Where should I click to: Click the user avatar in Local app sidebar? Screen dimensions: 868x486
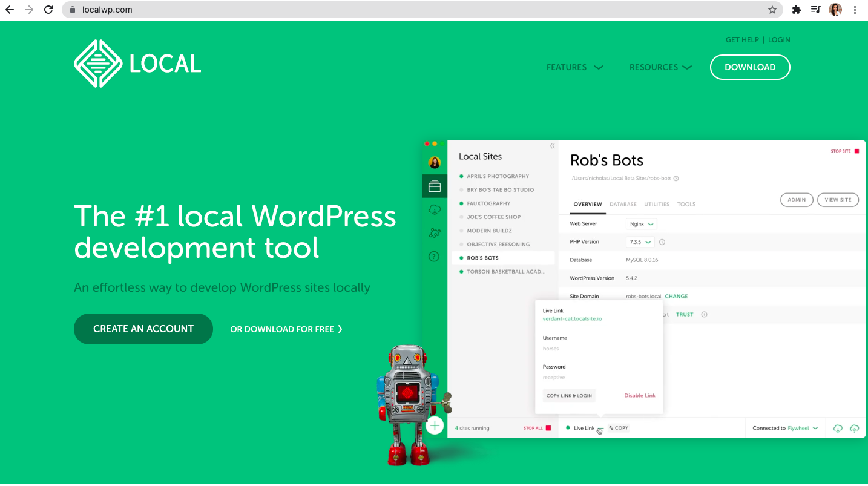pyautogui.click(x=435, y=162)
